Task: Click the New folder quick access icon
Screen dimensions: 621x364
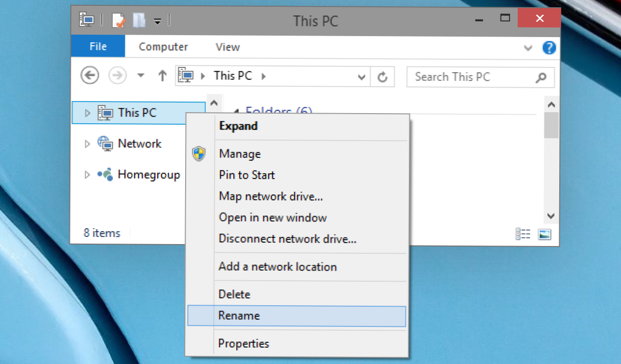Action: [139, 20]
